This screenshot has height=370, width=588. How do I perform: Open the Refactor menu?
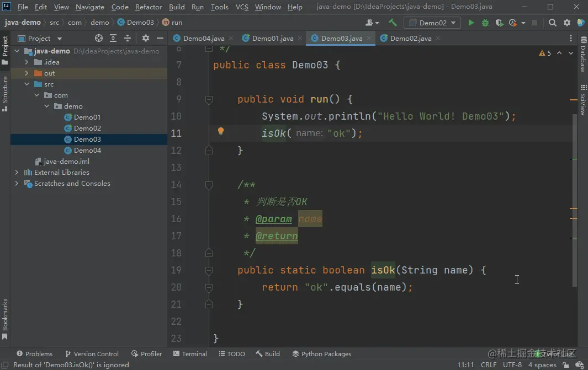149,7
